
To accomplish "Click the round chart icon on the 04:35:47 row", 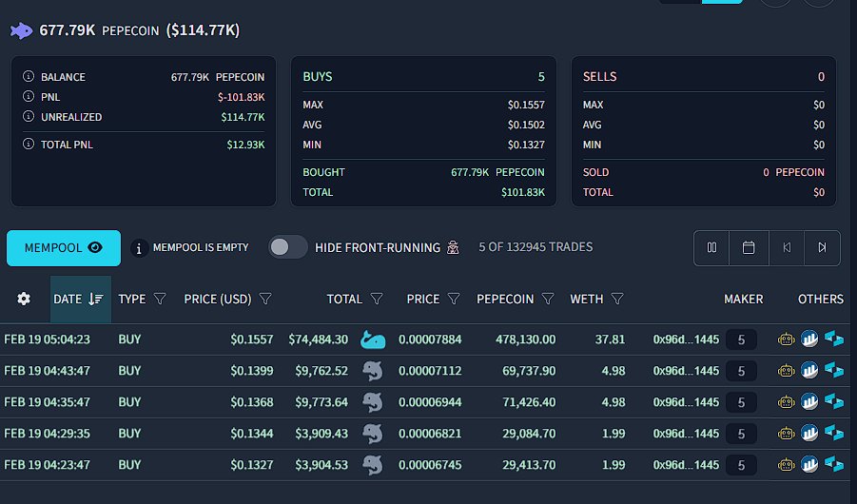I will (809, 402).
